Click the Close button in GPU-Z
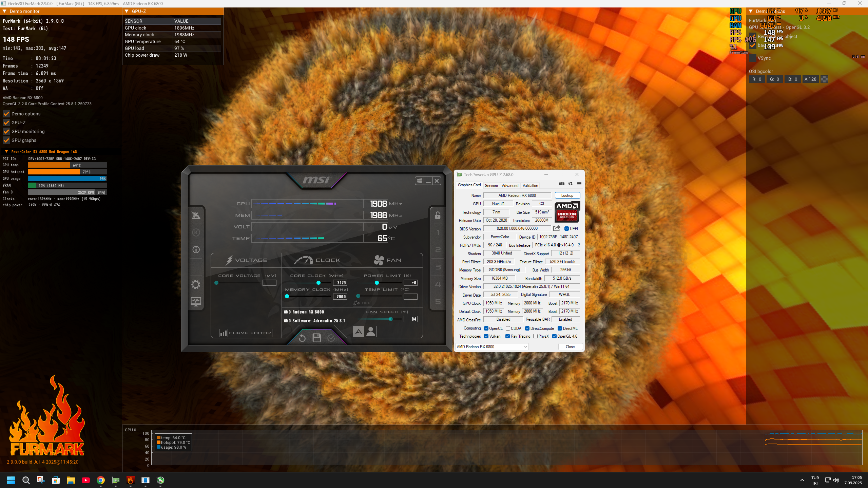The height and width of the screenshot is (488, 868). coord(570,346)
